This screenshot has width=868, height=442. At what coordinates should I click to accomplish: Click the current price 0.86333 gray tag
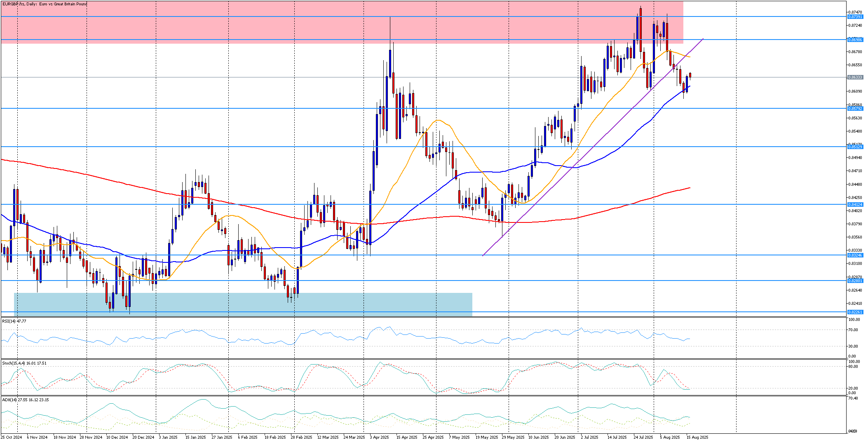(854, 77)
